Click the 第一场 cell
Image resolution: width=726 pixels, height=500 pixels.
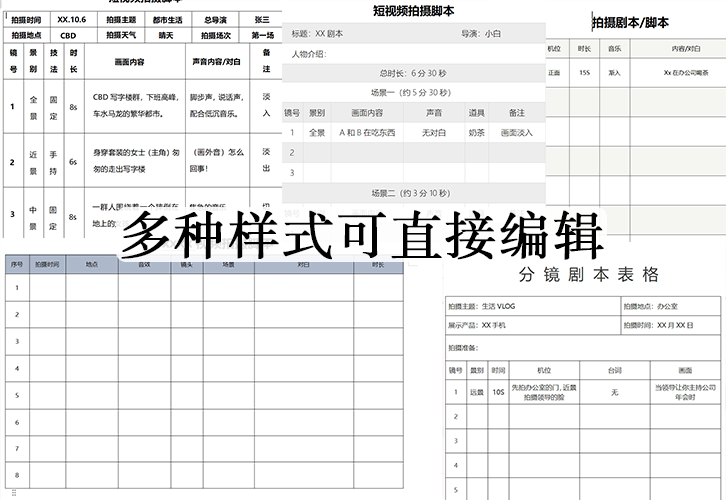pos(262,34)
